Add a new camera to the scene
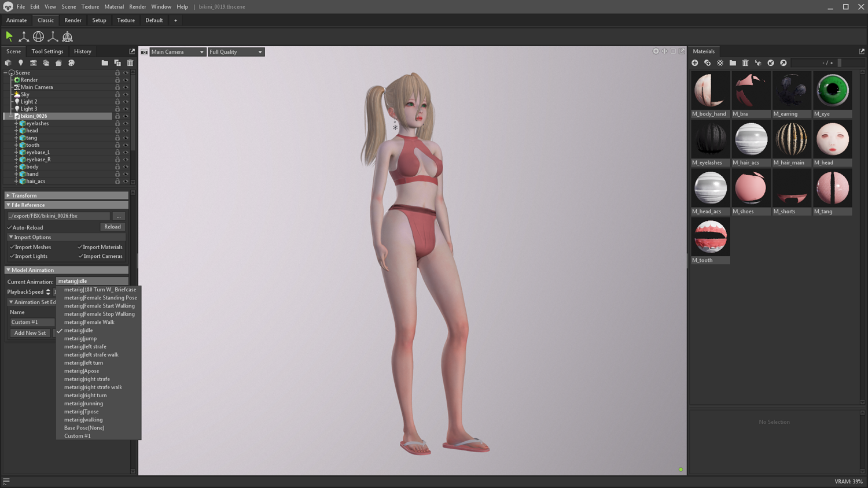This screenshot has height=488, width=868. tap(34, 63)
